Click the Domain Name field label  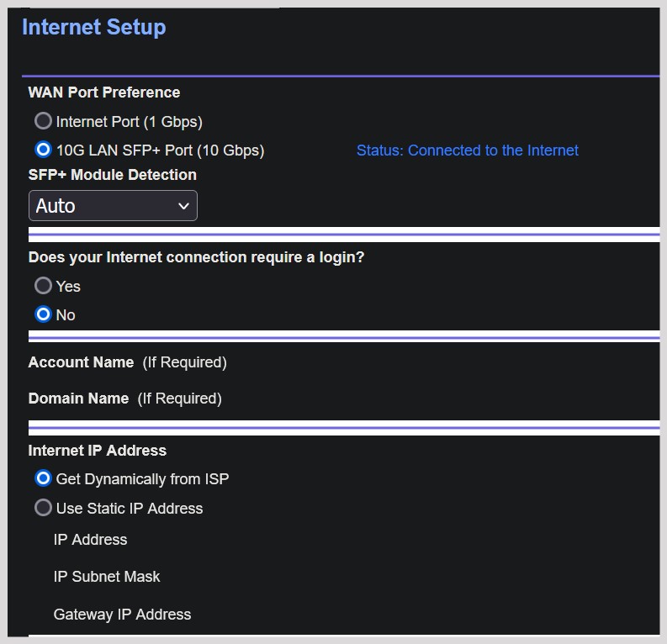[x=78, y=399]
